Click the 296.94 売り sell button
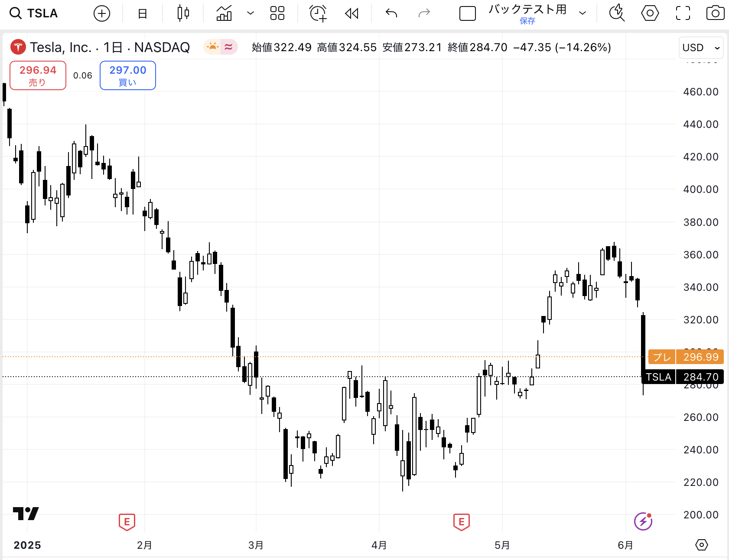The width and height of the screenshot is (729, 560). (38, 75)
